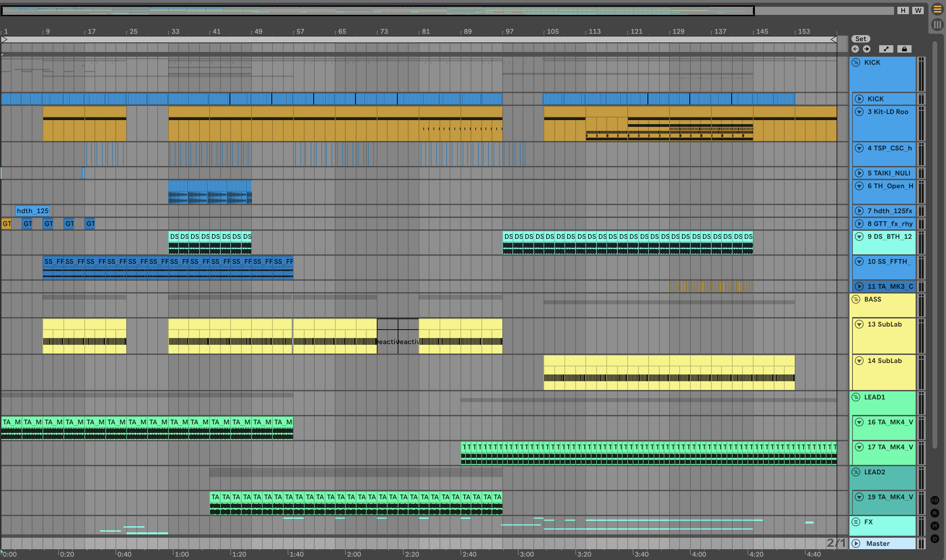Select the first orange GT clip

click(x=6, y=224)
